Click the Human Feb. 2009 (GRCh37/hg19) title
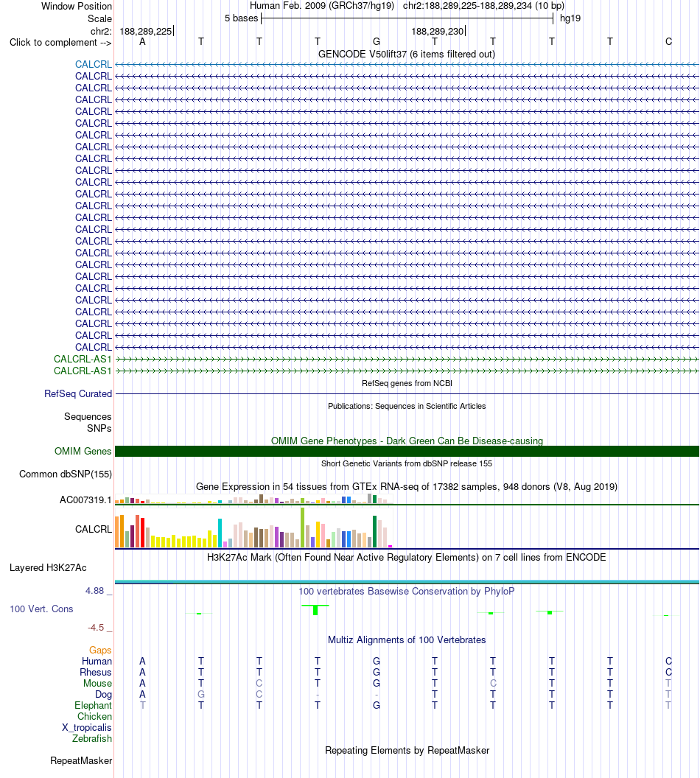 point(321,6)
